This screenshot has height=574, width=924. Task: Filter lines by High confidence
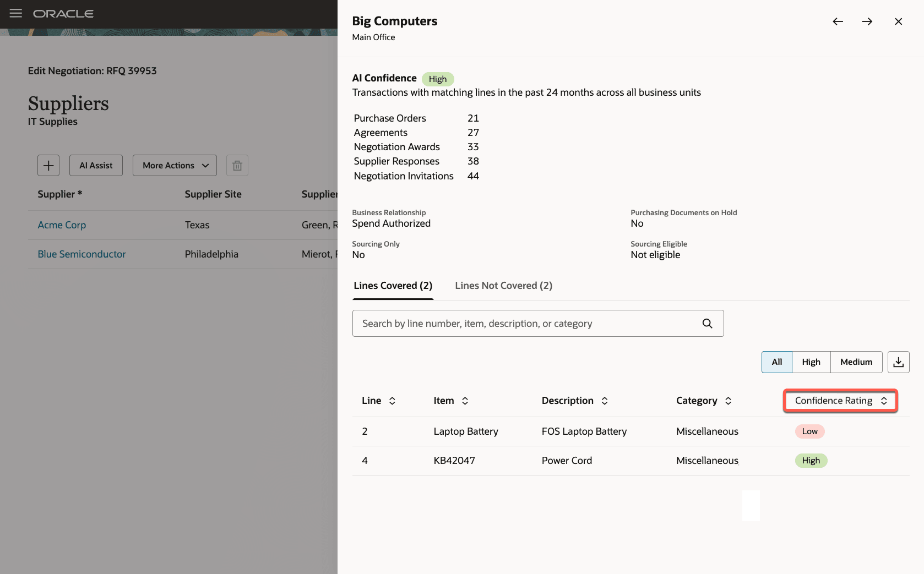pyautogui.click(x=811, y=362)
